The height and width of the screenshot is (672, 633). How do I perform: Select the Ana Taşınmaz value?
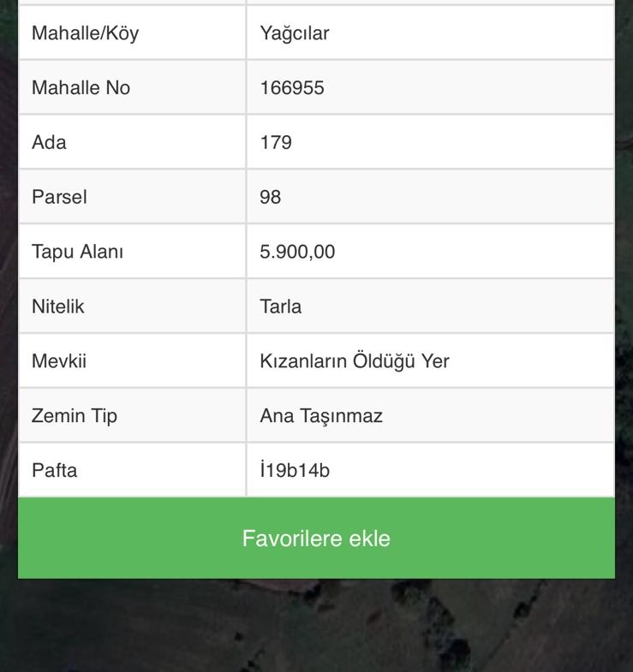(321, 416)
